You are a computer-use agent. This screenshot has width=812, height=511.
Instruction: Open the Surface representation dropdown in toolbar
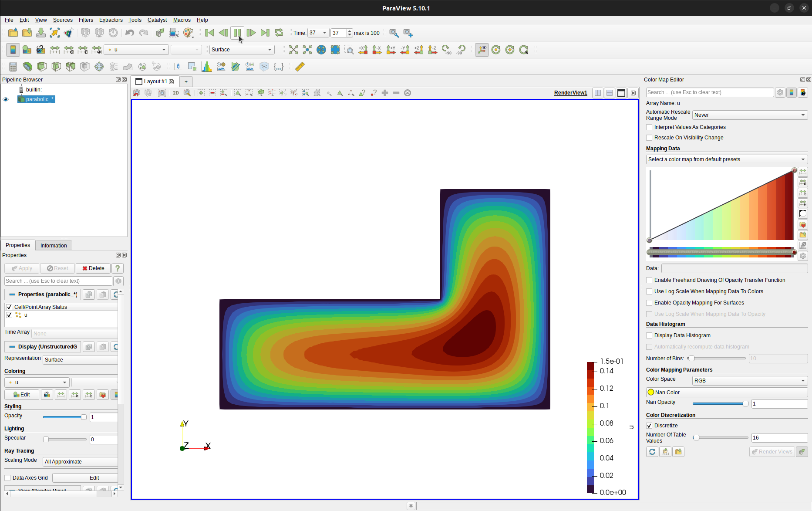(x=242, y=50)
